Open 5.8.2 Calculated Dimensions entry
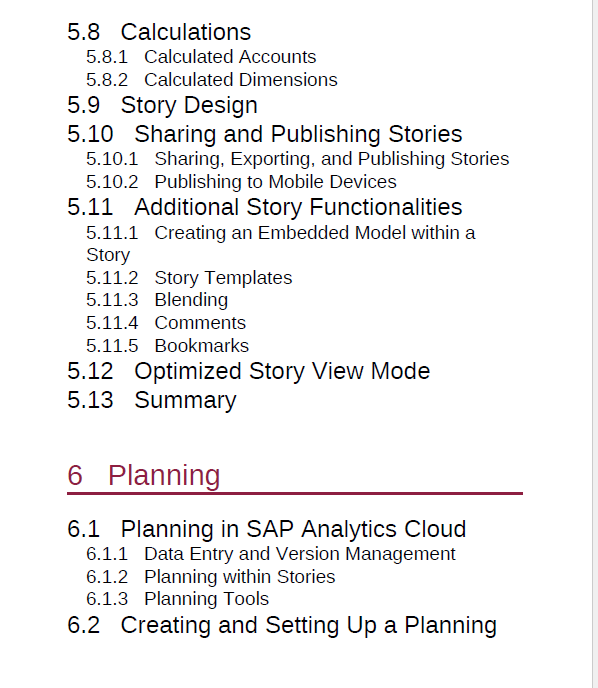This screenshot has height=688, width=598. tap(211, 80)
